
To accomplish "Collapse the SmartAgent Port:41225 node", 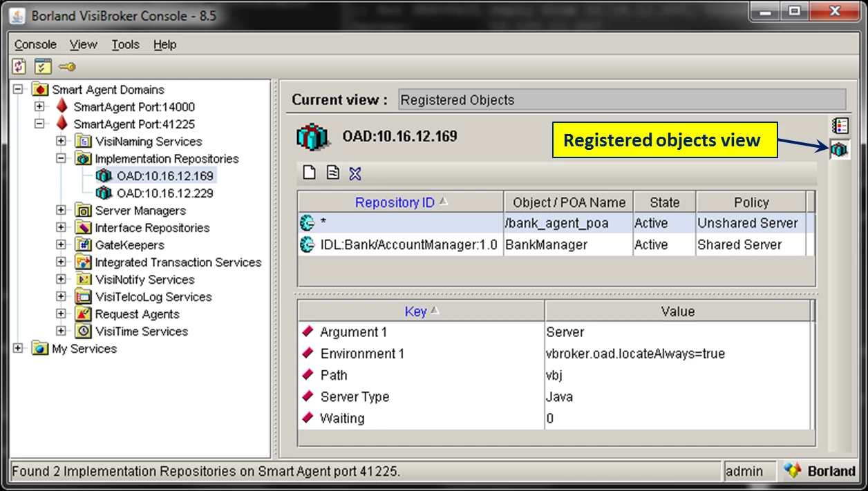I will pos(39,124).
